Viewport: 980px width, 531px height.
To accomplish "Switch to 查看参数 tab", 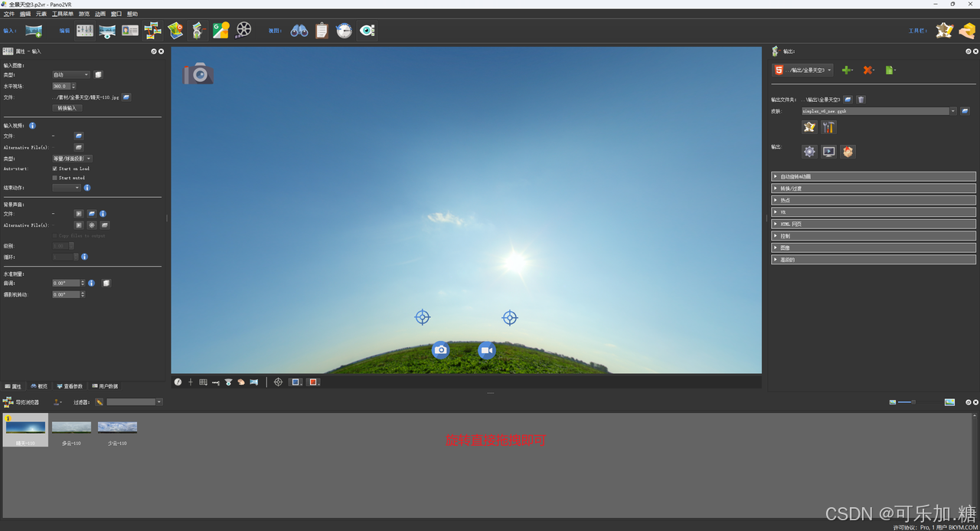I will tap(70, 386).
